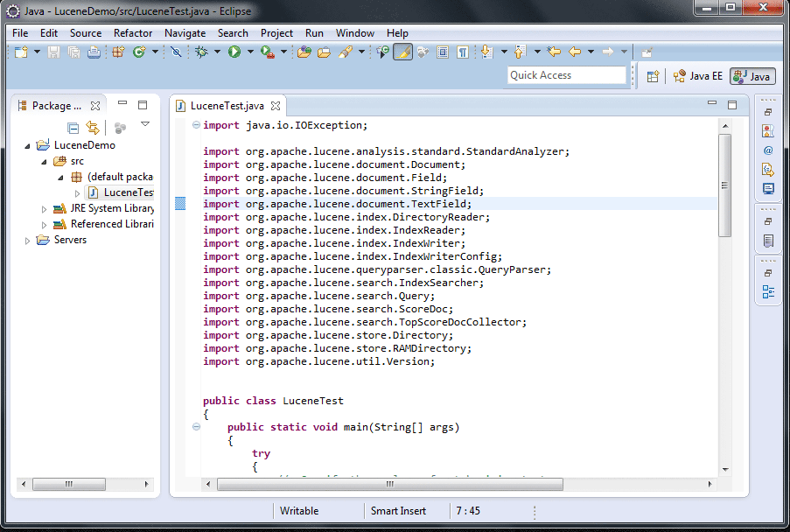
Task: Open the New Java Class dropdown arrow
Action: pyautogui.click(x=155, y=52)
